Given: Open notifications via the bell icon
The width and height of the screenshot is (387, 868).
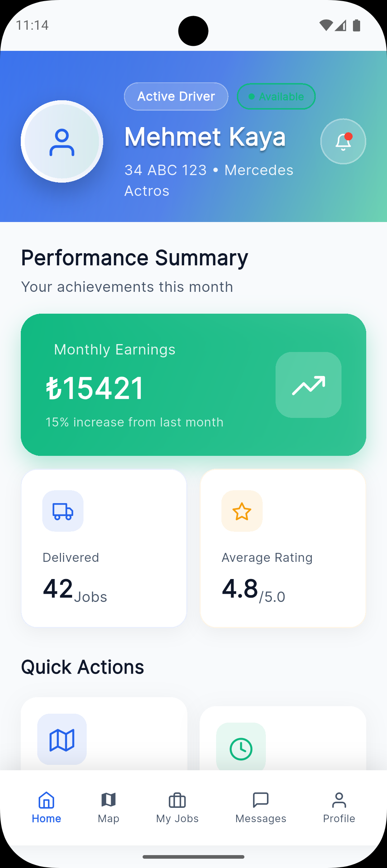Looking at the screenshot, I should click(343, 141).
